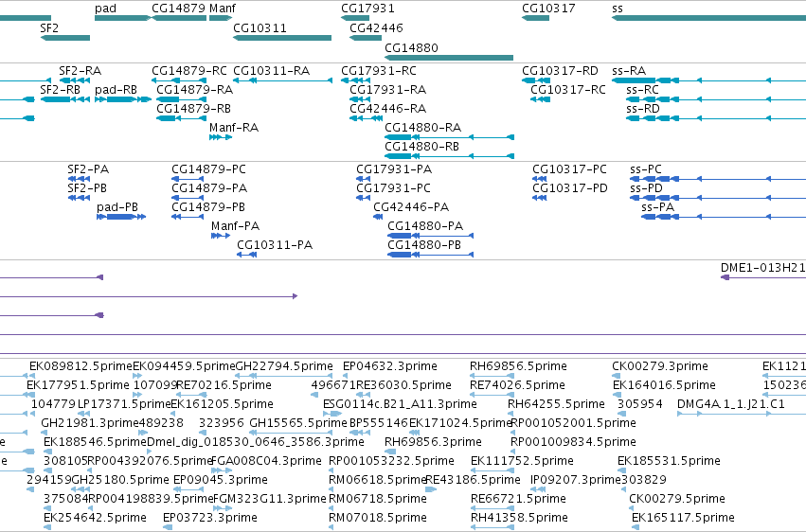806x532 pixels.
Task: Open EST RH41358.5prime
Action: (519, 518)
